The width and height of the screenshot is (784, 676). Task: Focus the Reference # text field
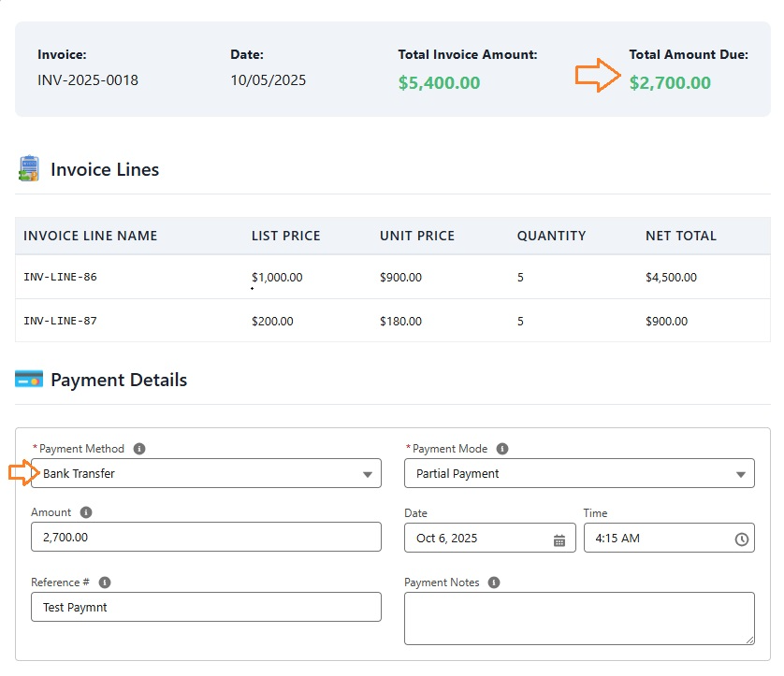206,607
